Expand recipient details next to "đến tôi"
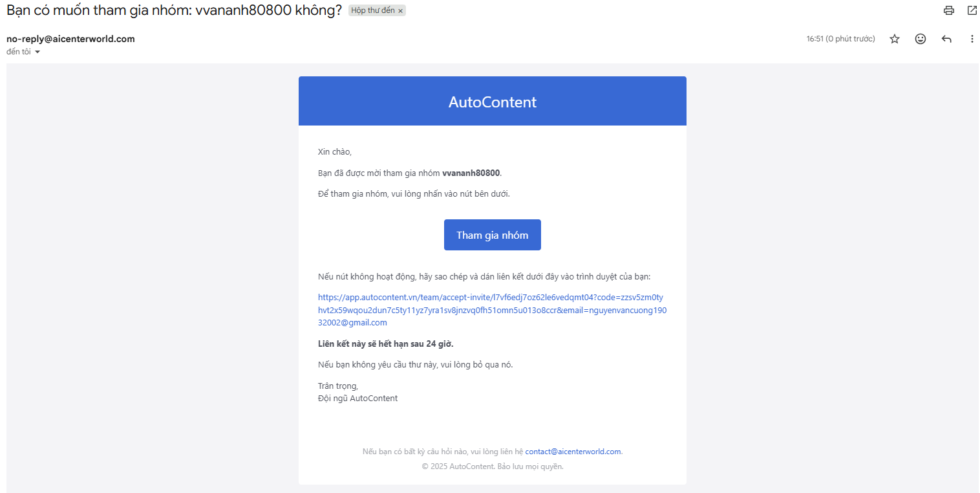Viewport: 980px width, 493px height. [x=37, y=52]
